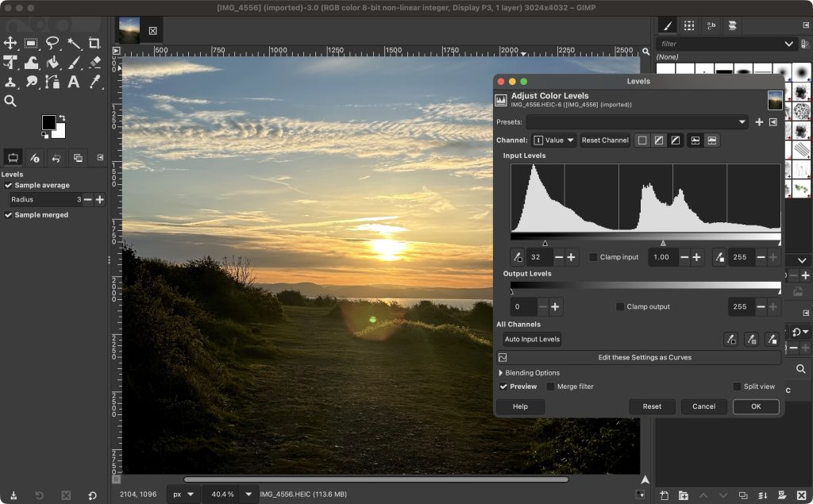
Task: Select the Unified Transform tool
Action: 10,63
